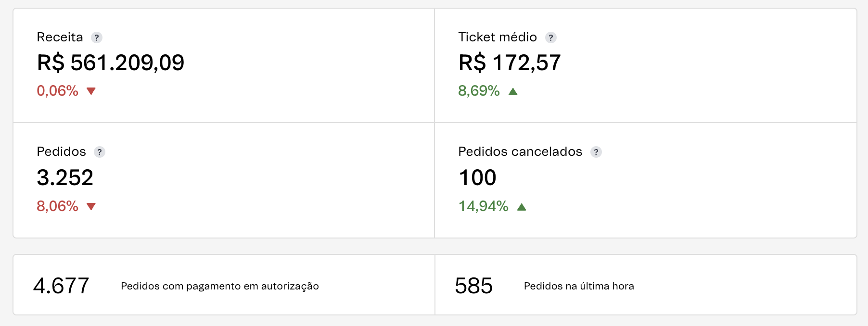The height and width of the screenshot is (326, 868).
Task: Click the red down arrow under Receita
Action: pyautogui.click(x=91, y=91)
